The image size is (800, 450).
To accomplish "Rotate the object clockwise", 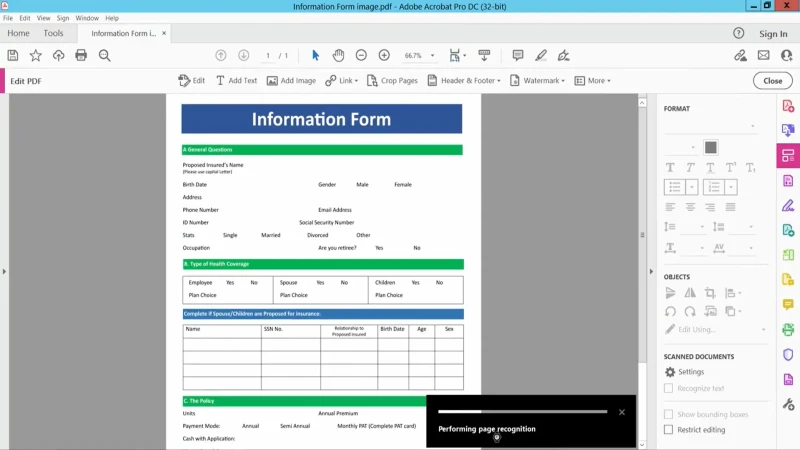I will 690,311.
